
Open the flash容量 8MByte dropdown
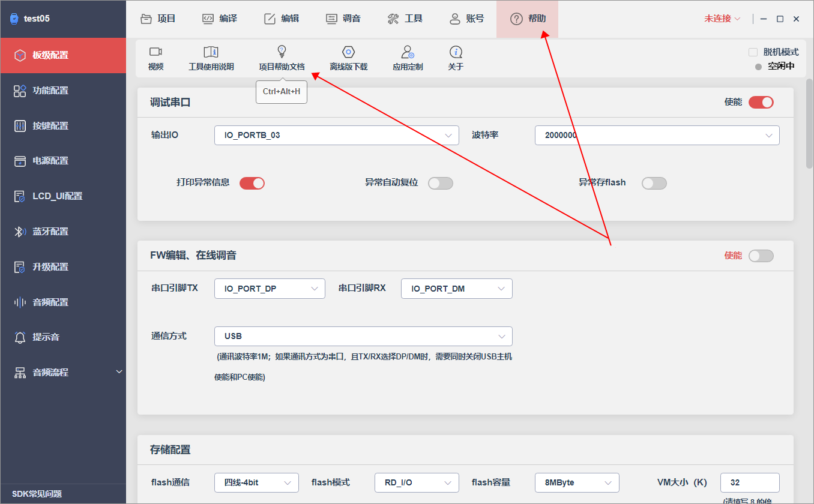577,482
